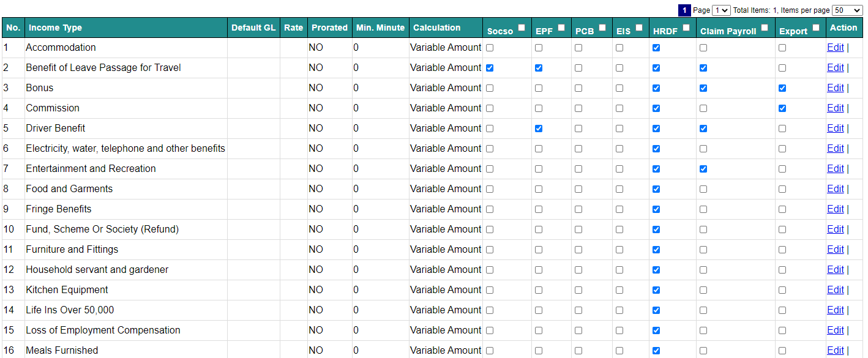Click the Calculation column header
Viewport: 868px width, 358px height.
tap(436, 28)
